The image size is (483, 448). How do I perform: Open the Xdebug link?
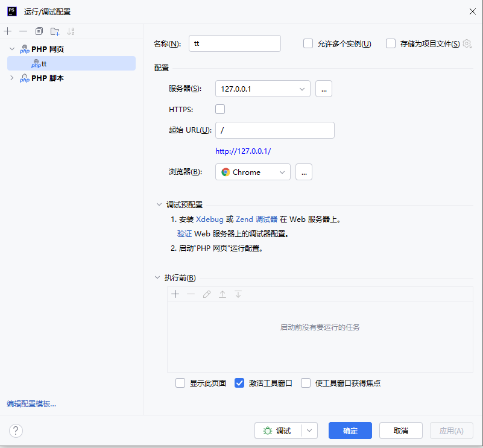coord(209,219)
